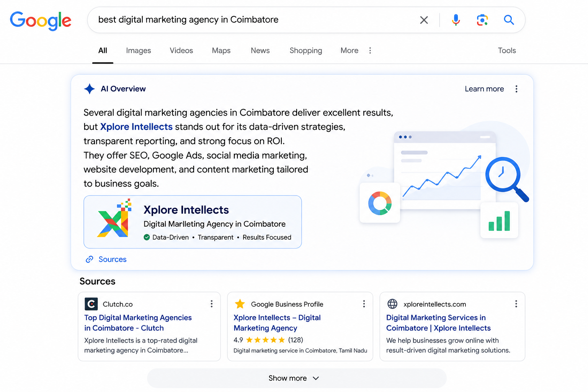Open the Xplore Intellects card title
This screenshot has width=588, height=392.
pyautogui.click(x=186, y=210)
